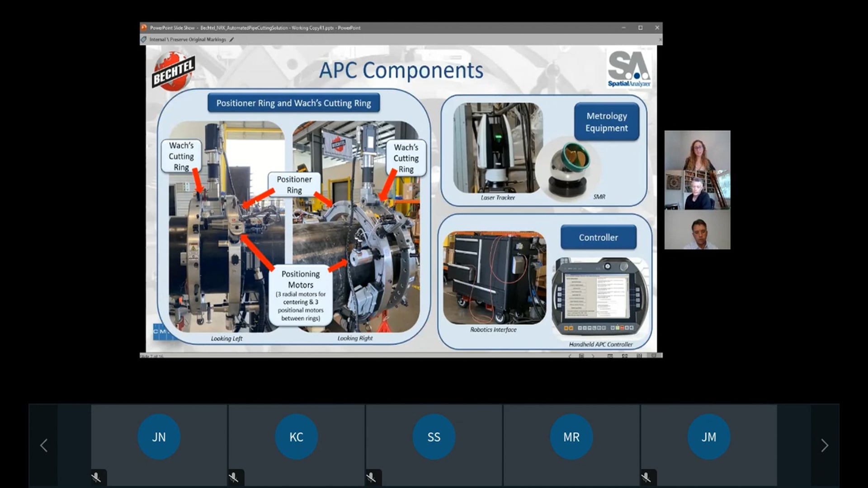Click the 'APC Components' slide title
868x488 pixels.
(401, 70)
